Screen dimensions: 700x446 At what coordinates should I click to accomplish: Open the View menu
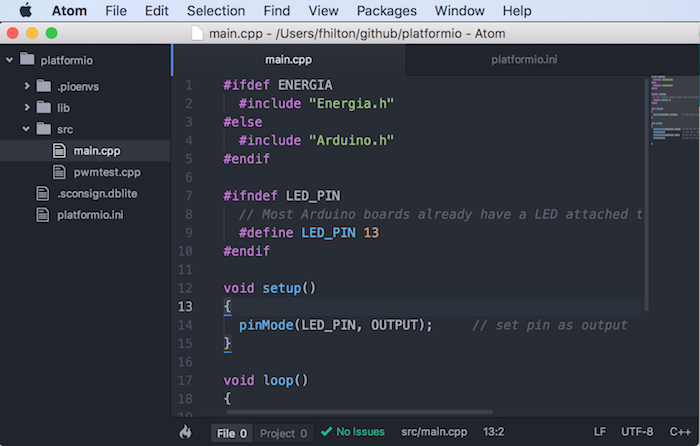coord(324,11)
